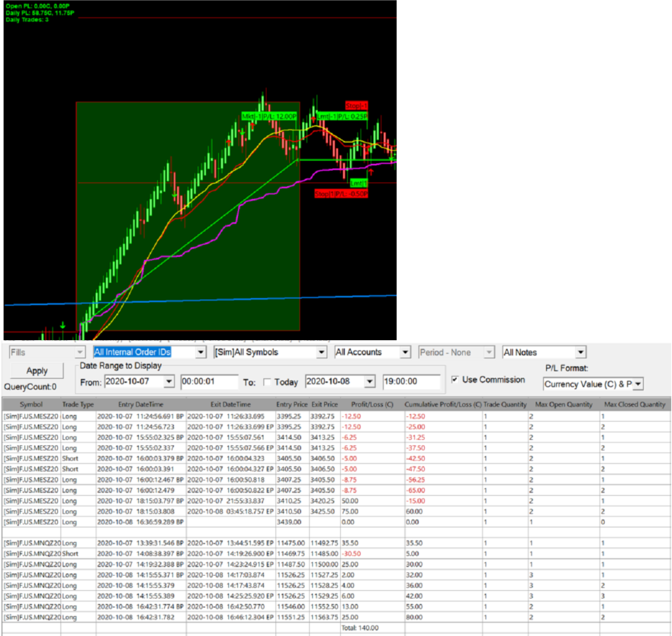The image size is (672, 636).
Task: Click the Max Open Quantity column header
Action: [564, 404]
